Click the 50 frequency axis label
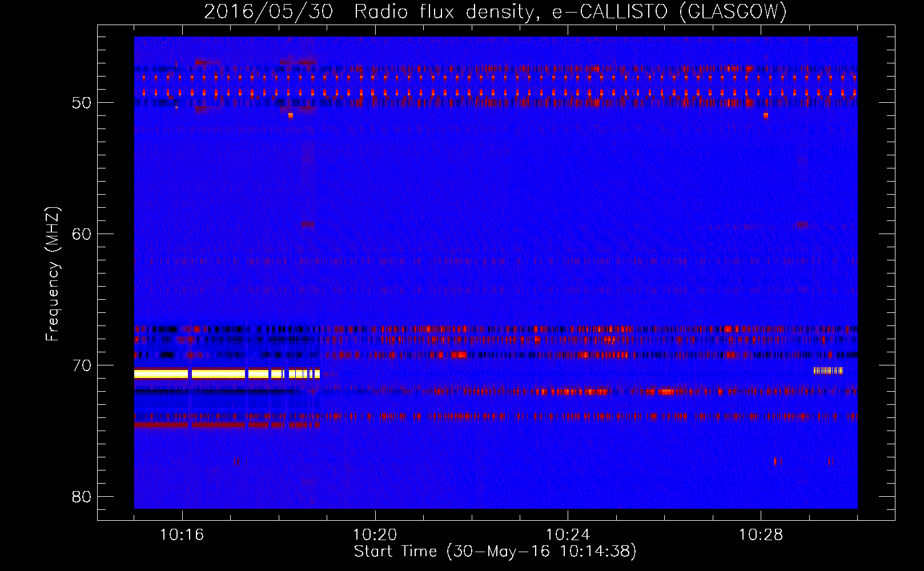Screen dimensions: 924x571 pyautogui.click(x=82, y=103)
